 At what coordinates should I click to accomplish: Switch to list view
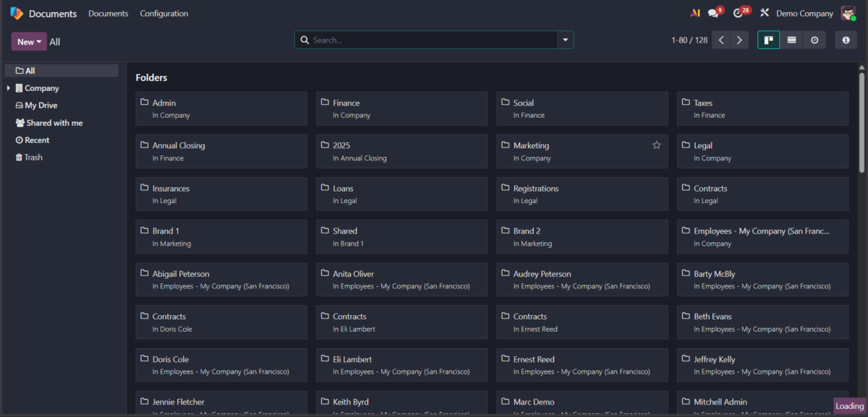[x=791, y=40]
